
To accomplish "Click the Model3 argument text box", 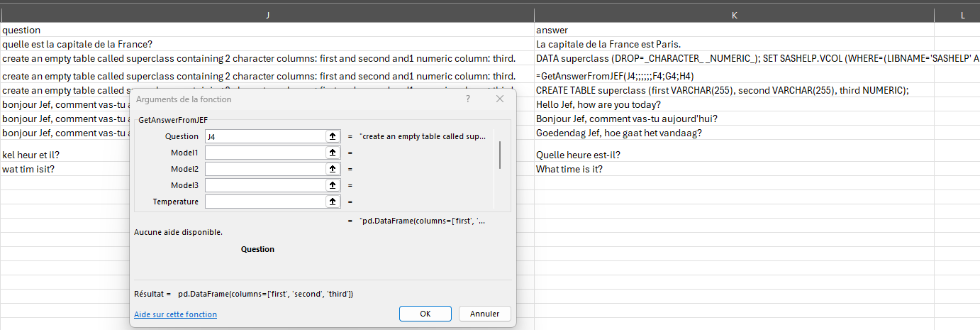I will 264,185.
